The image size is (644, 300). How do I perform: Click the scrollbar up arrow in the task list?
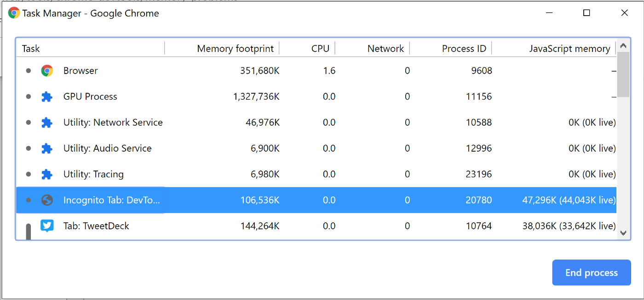pyautogui.click(x=623, y=45)
